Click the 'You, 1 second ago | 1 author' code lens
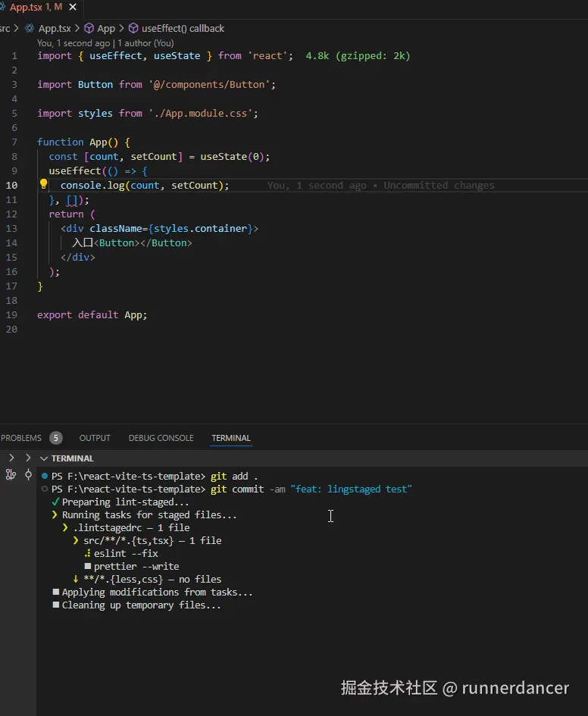This screenshot has width=588, height=716. 105,43
